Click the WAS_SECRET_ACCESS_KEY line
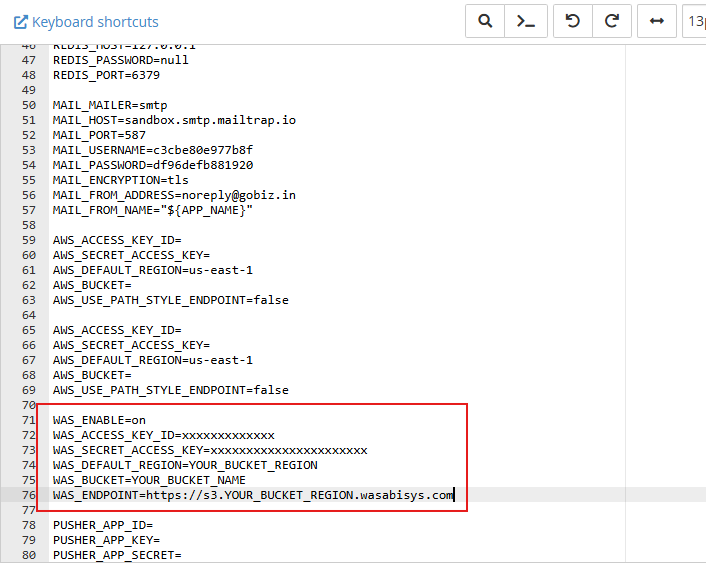The width and height of the screenshot is (706, 580). [x=210, y=450]
